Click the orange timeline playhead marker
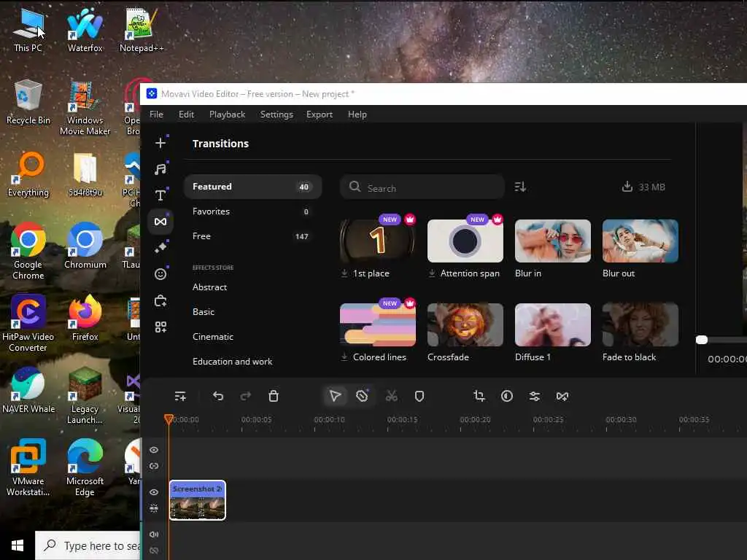 click(x=169, y=419)
